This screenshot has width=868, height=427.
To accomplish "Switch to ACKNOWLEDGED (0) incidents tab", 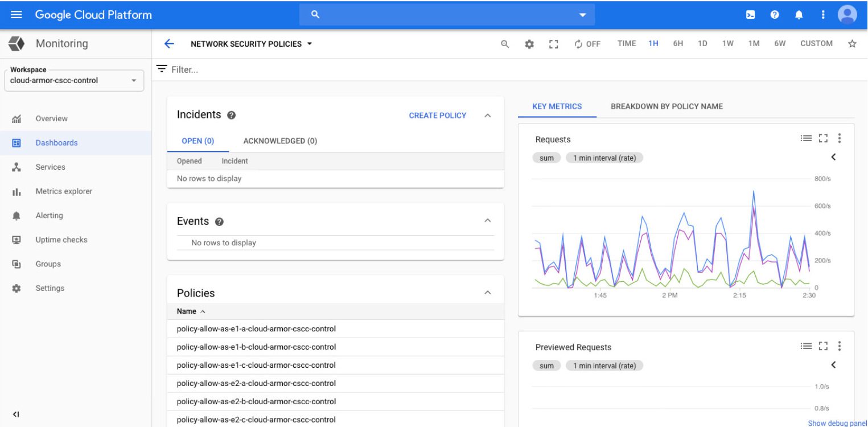I will [280, 141].
